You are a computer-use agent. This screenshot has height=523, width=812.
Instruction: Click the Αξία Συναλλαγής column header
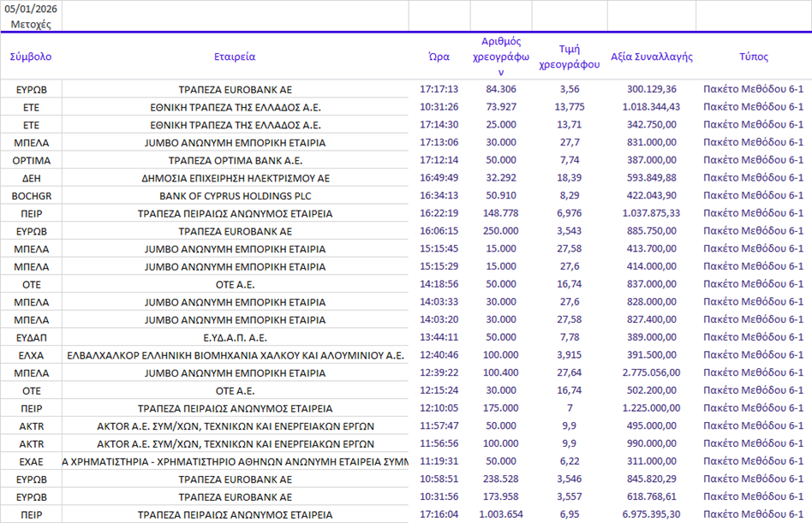pos(652,56)
